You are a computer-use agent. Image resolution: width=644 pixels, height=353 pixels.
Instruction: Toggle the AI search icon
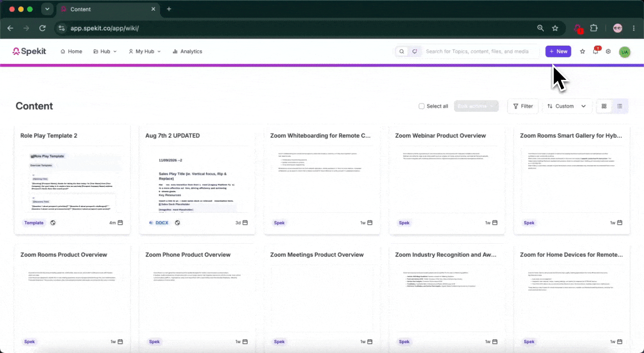[415, 51]
